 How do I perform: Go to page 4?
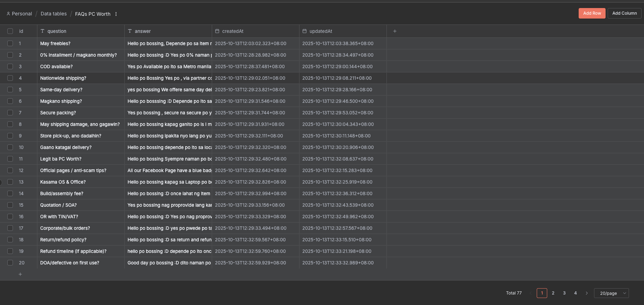click(576, 293)
